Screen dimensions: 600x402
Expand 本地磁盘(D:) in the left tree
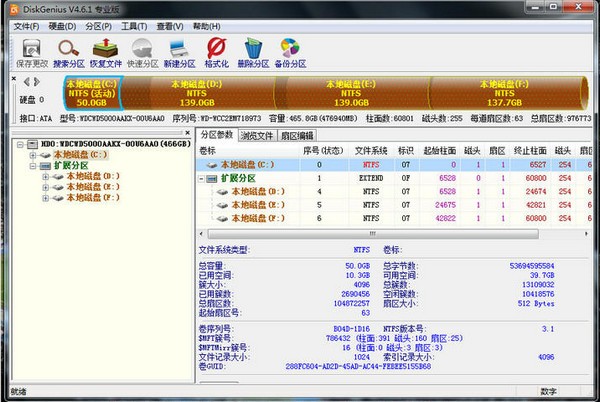tap(46, 177)
